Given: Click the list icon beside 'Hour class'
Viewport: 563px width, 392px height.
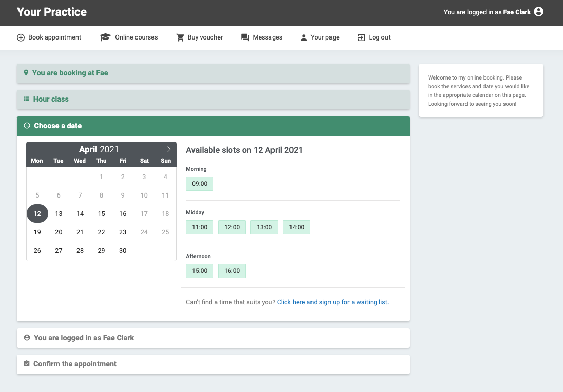Looking at the screenshot, I should click(x=26, y=99).
